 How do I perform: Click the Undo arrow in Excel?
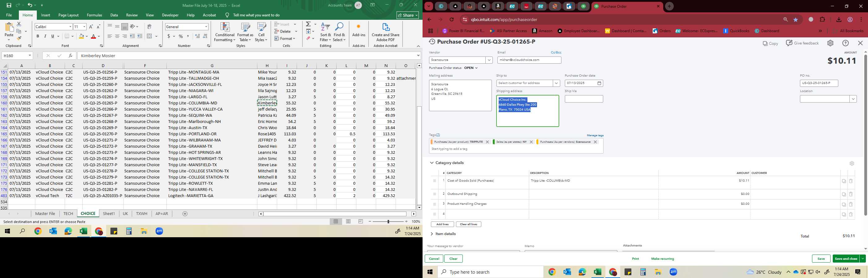[30, 5]
